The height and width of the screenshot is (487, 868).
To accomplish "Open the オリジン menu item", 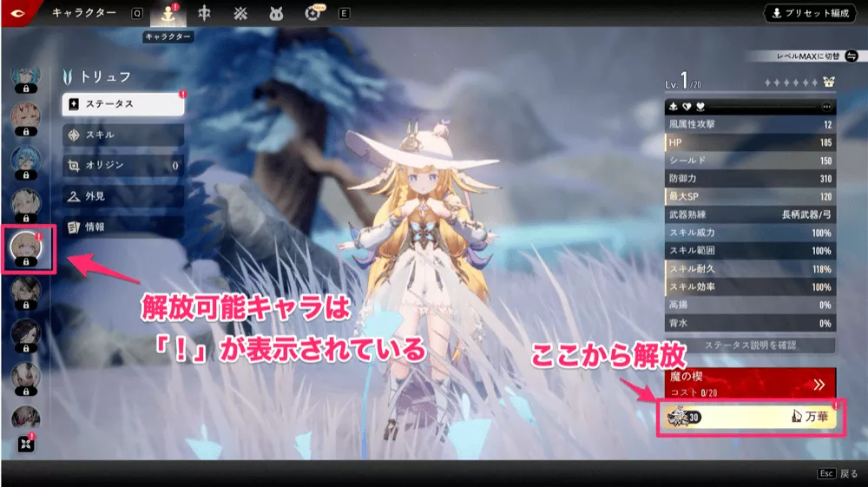I will coord(123,165).
